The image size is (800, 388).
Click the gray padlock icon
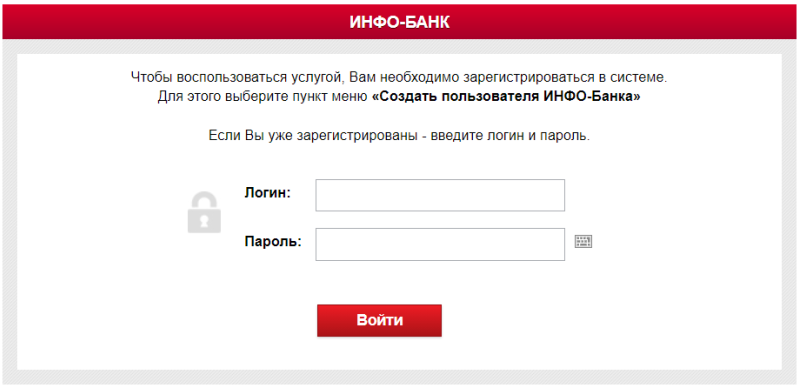[x=204, y=212]
